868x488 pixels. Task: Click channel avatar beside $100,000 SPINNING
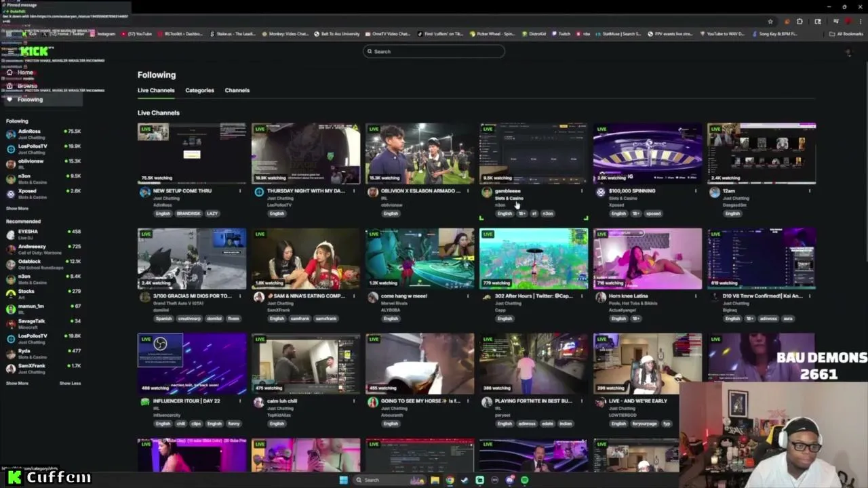(600, 192)
